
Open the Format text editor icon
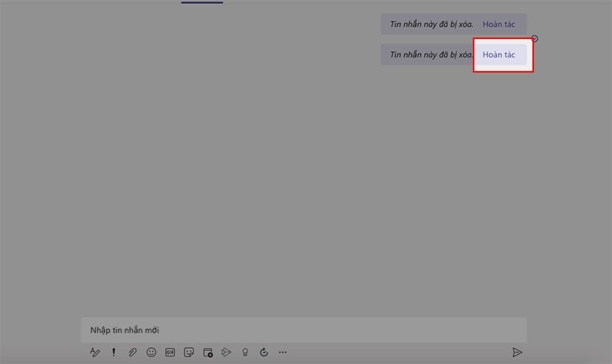(95, 353)
